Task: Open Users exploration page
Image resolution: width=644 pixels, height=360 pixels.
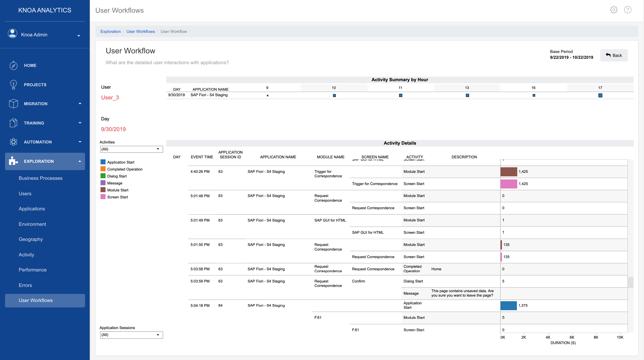Action: pos(25,194)
